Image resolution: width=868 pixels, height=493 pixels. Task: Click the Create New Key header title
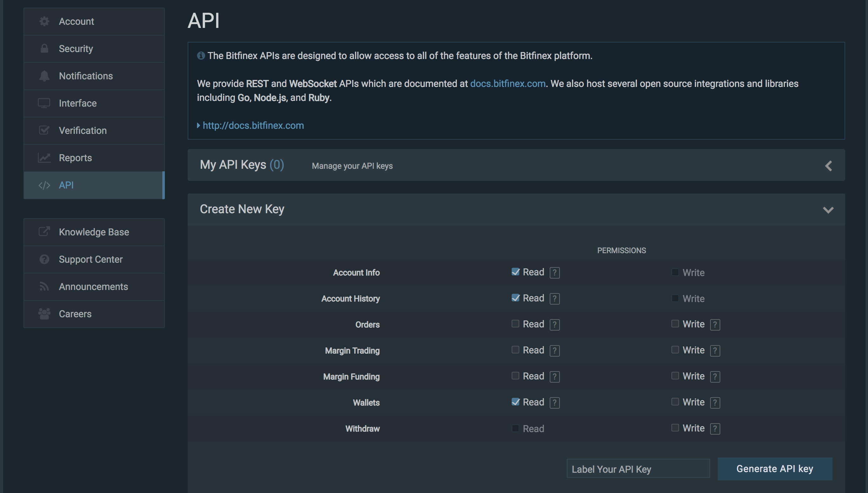coord(242,209)
